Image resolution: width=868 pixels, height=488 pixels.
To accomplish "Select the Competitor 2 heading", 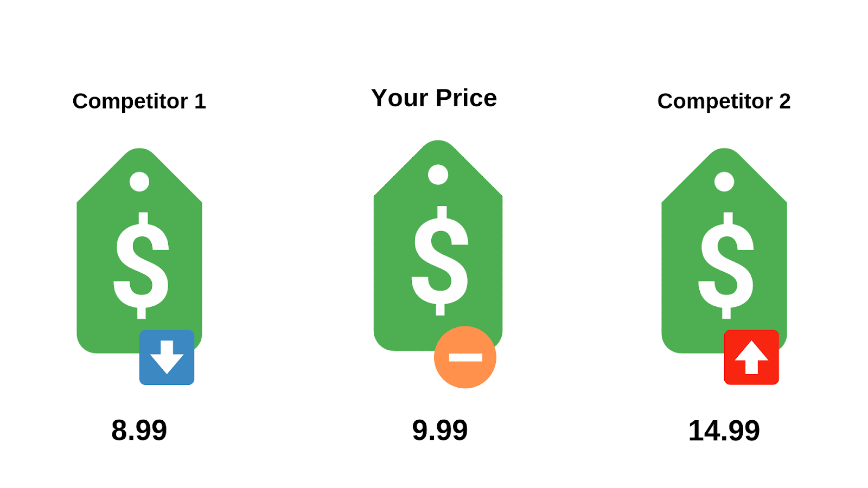I will point(724,101).
